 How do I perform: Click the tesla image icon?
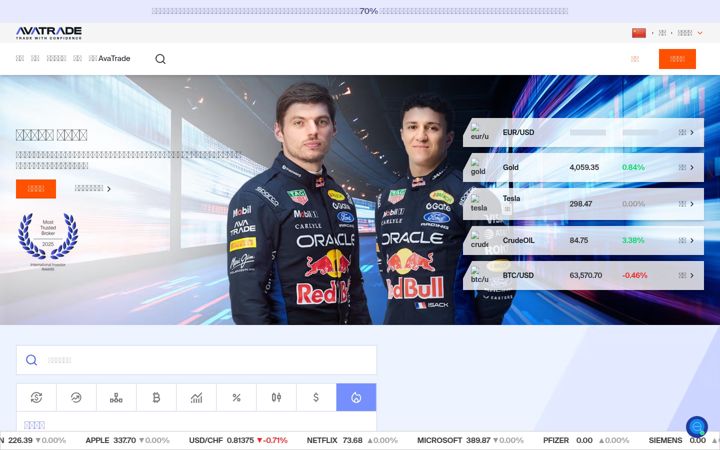tap(478, 203)
